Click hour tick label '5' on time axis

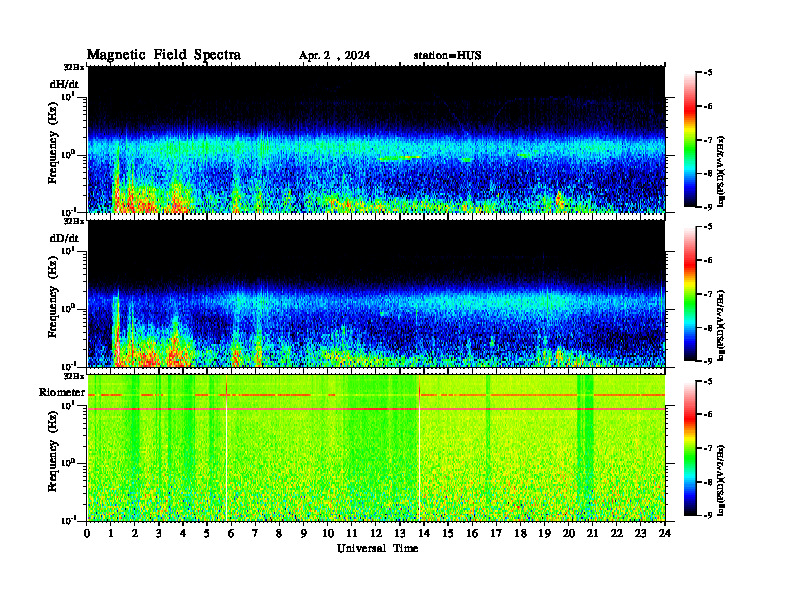207,533
